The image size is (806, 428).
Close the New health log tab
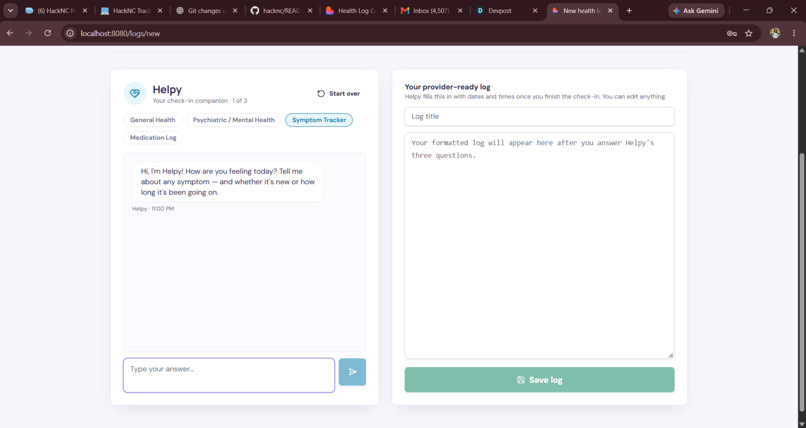[x=610, y=10]
